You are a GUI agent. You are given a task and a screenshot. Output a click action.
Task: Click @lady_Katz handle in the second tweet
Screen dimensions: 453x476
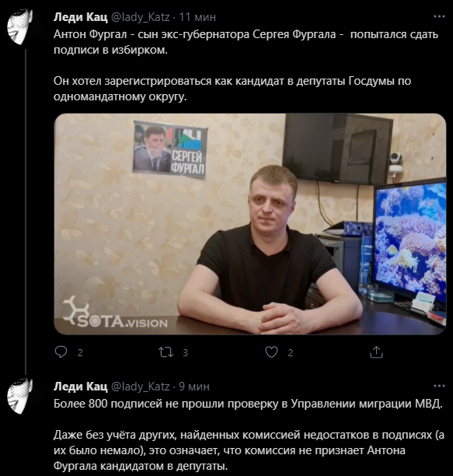pyautogui.click(x=141, y=387)
